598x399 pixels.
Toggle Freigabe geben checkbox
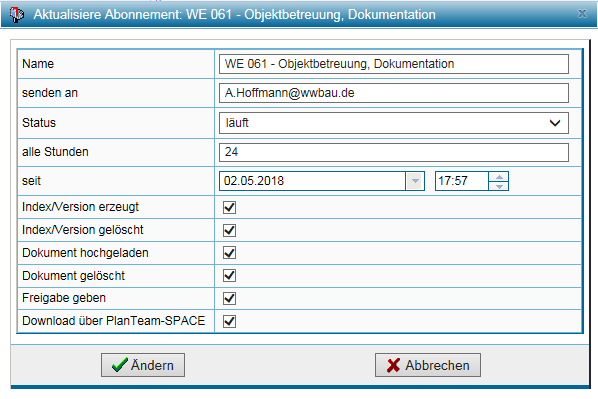230,298
